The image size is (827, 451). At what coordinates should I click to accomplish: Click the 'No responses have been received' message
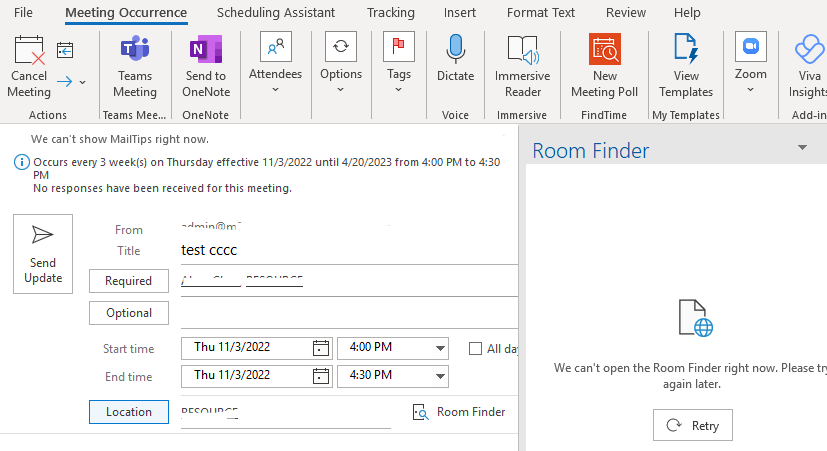(162, 188)
